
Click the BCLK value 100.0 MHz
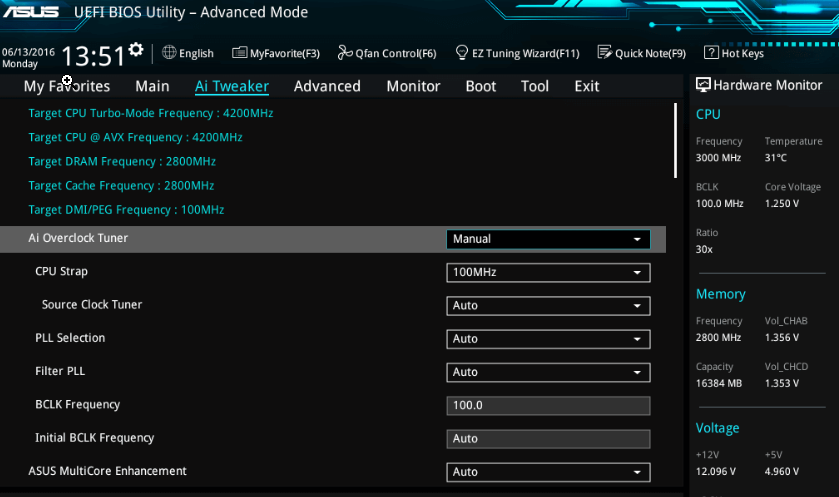719,203
